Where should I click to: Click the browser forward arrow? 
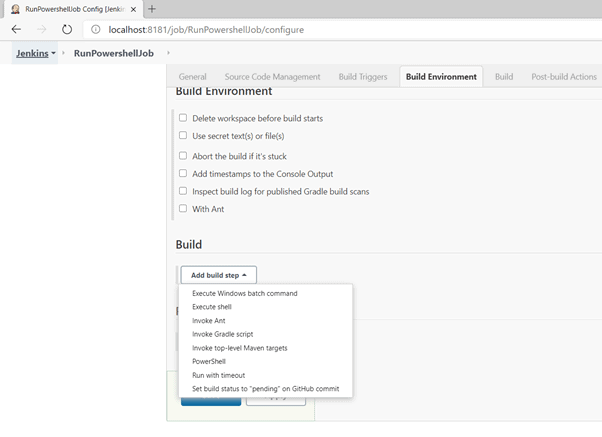coord(42,30)
